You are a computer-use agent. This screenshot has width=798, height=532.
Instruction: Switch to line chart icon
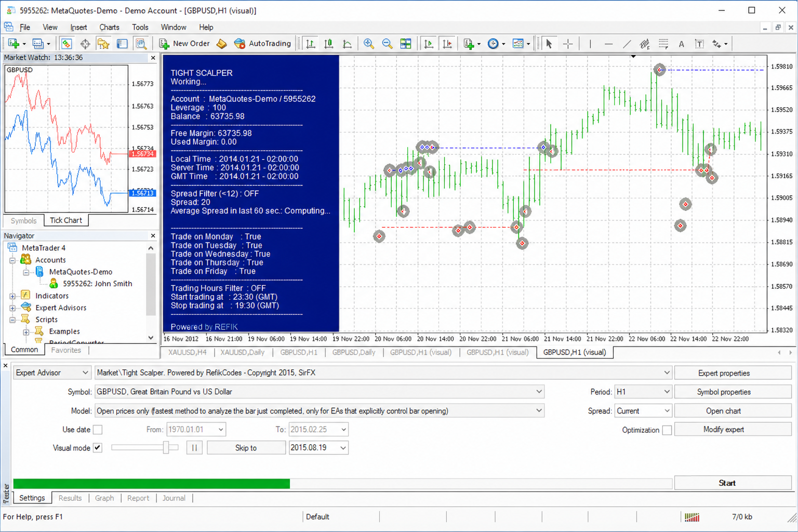coord(347,44)
